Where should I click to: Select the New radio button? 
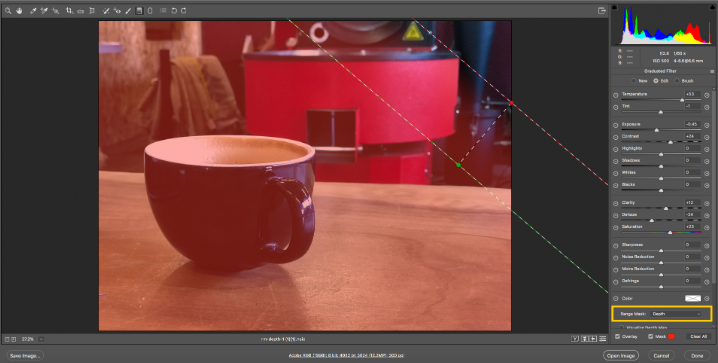click(x=634, y=81)
